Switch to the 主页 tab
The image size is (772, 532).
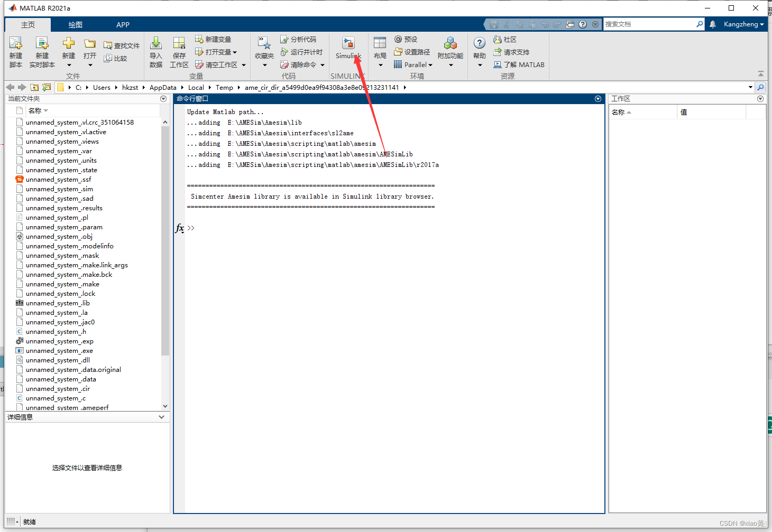(28, 25)
